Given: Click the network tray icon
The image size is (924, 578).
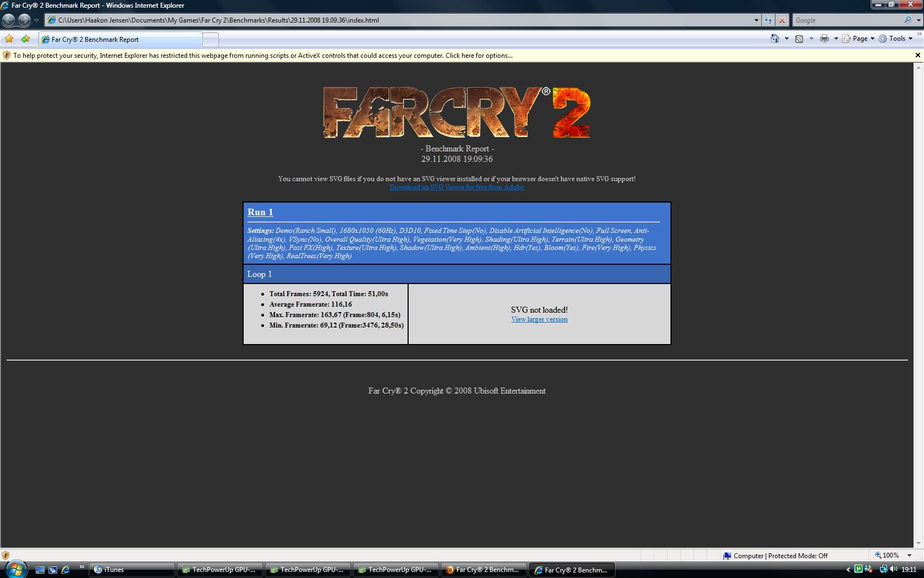Looking at the screenshot, I should point(883,569).
